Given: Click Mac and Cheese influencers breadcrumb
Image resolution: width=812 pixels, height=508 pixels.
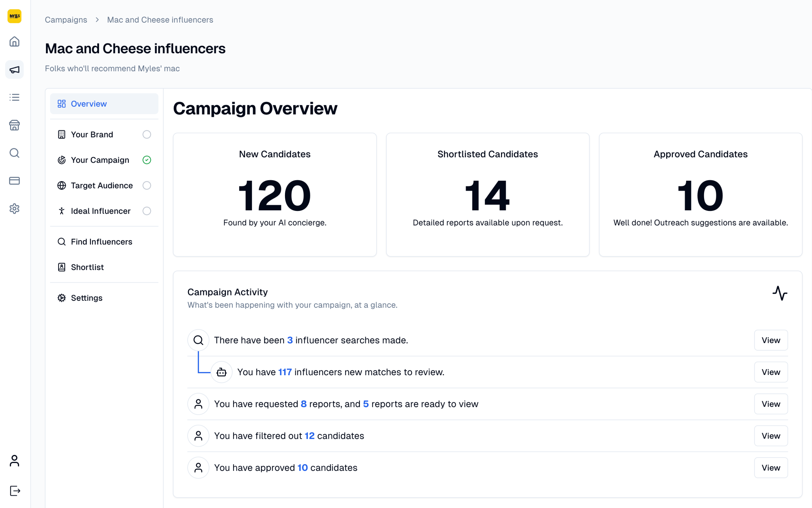Looking at the screenshot, I should click(160, 20).
